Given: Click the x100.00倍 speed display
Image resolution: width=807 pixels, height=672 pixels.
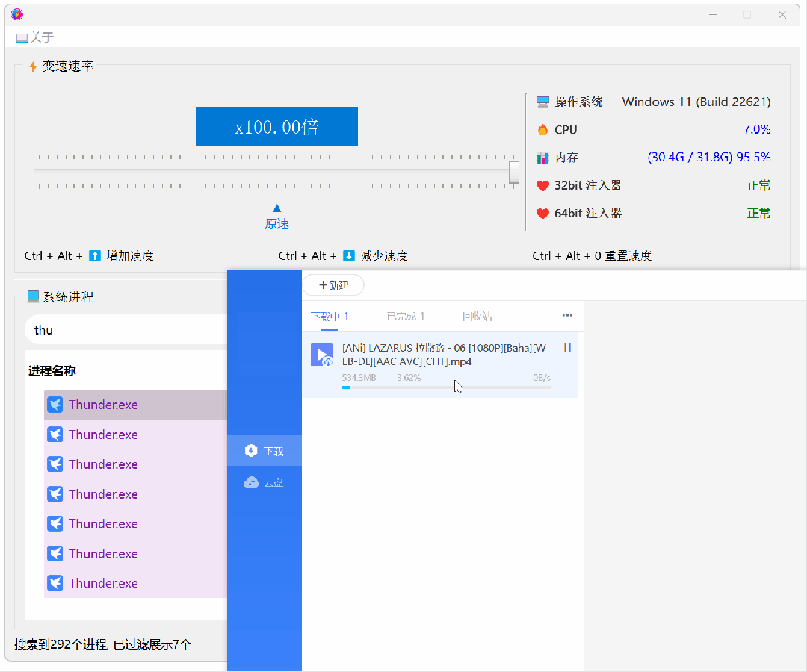Looking at the screenshot, I should click(x=276, y=126).
